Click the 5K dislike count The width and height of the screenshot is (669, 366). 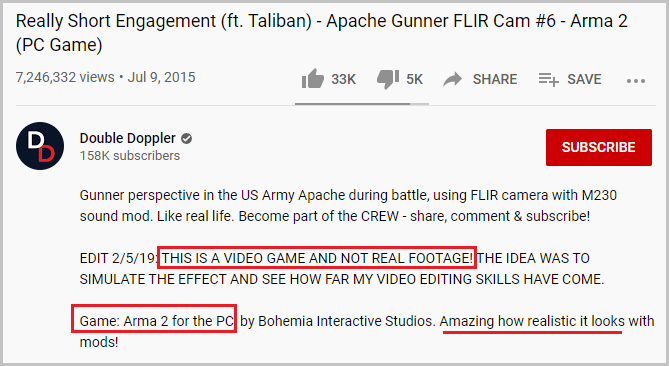tap(414, 79)
